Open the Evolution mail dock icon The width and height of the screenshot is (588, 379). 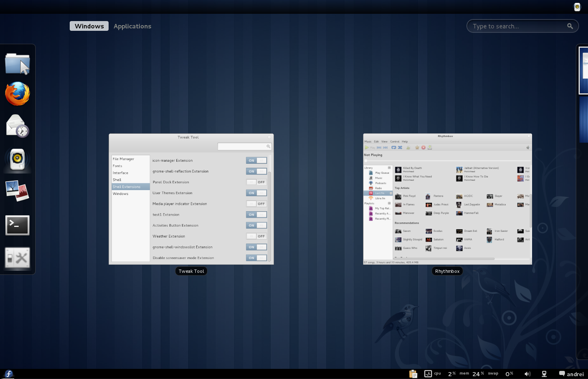[17, 126]
